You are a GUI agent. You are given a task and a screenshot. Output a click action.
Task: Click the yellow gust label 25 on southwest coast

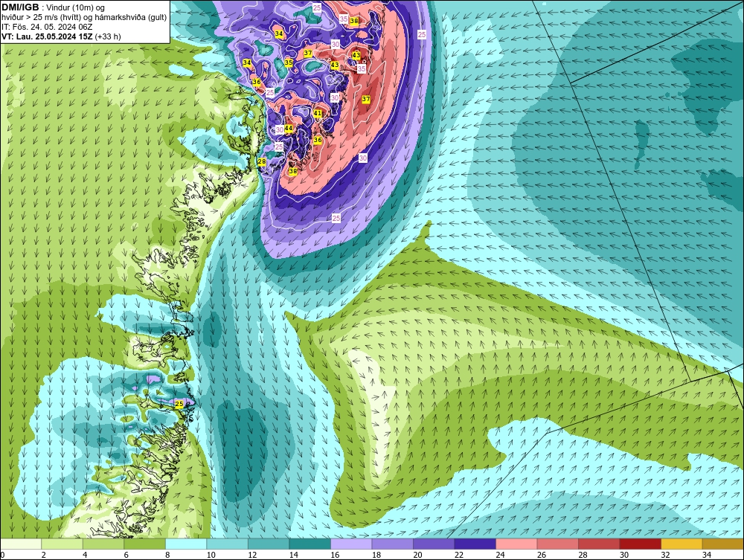pos(179,404)
